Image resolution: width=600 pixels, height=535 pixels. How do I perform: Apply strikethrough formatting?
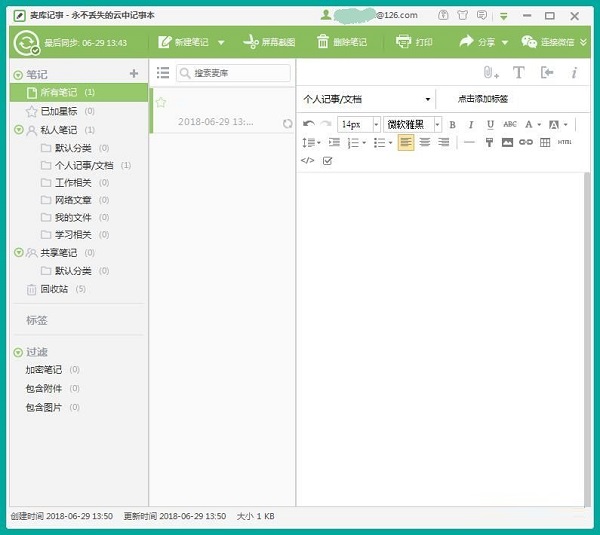point(510,124)
